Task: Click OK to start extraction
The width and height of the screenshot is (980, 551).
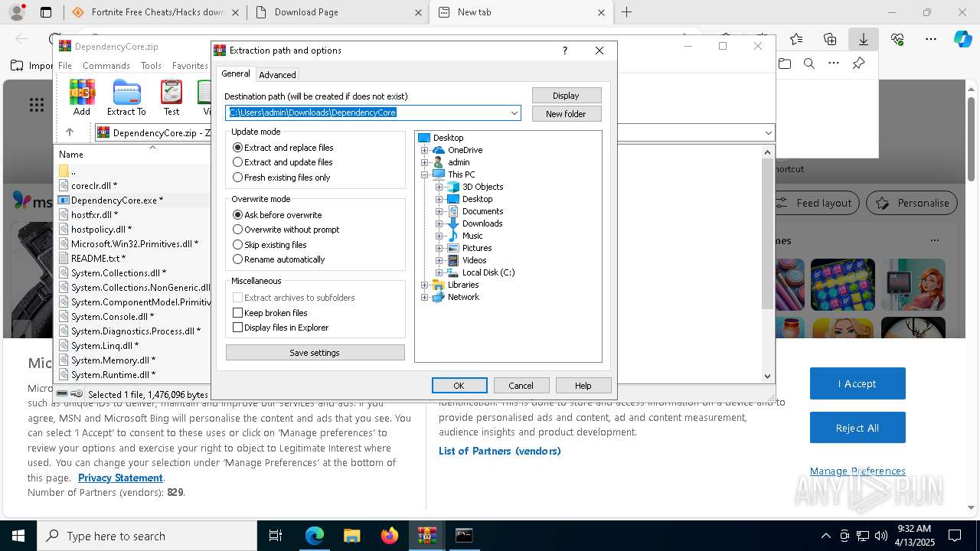Action: (459, 386)
